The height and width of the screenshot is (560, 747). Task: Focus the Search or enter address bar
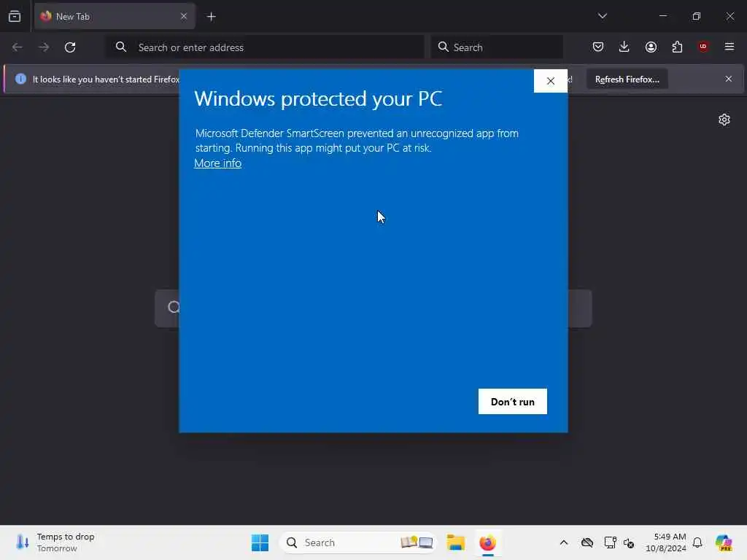tap(265, 47)
